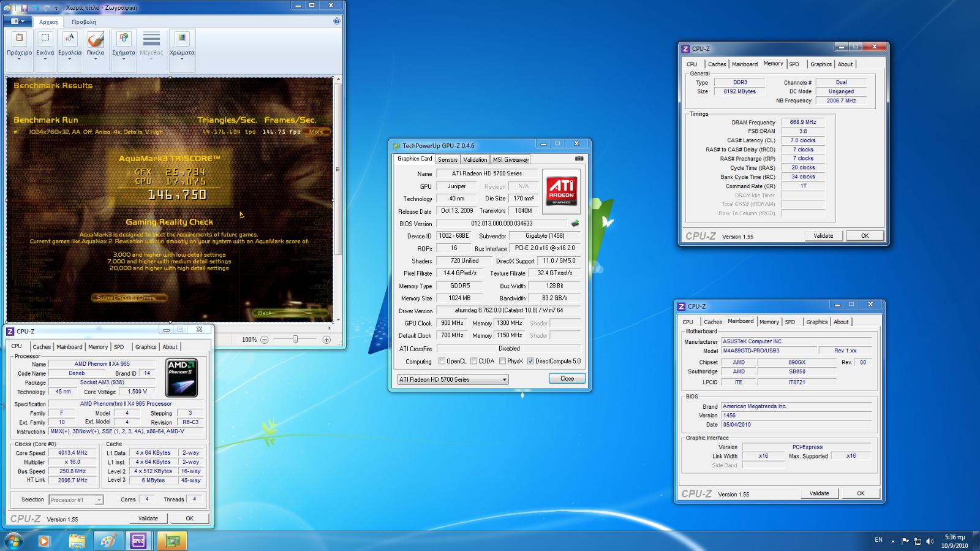Open the MSI Giveaway tab in GPU-Z
980x551 pixels.
coord(511,159)
